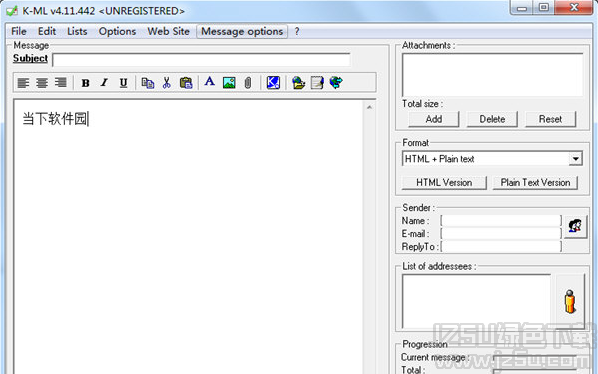The width and height of the screenshot is (598, 374).
Task: Click the Paste clipboard icon
Action: click(x=186, y=82)
